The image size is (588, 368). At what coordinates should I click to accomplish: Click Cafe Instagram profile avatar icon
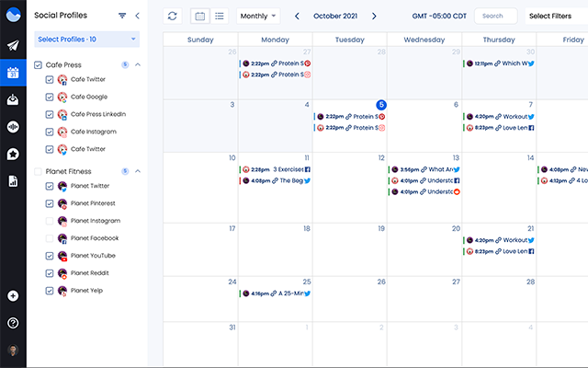[62, 132]
